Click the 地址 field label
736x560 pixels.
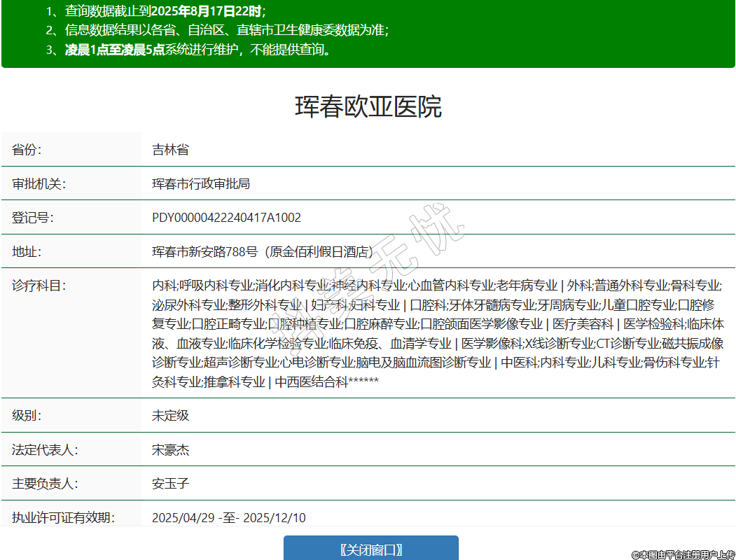pyautogui.click(x=27, y=252)
